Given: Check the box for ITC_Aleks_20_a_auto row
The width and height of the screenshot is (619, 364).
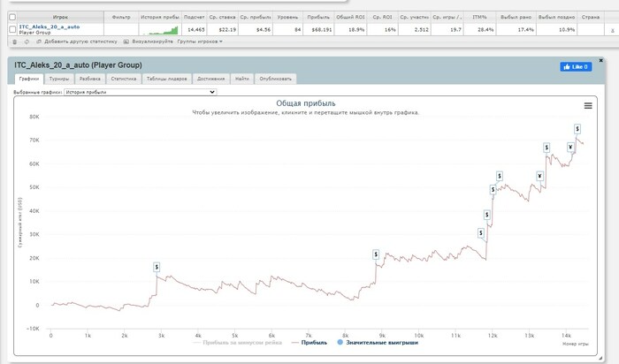Looking at the screenshot, I should tap(12, 29).
